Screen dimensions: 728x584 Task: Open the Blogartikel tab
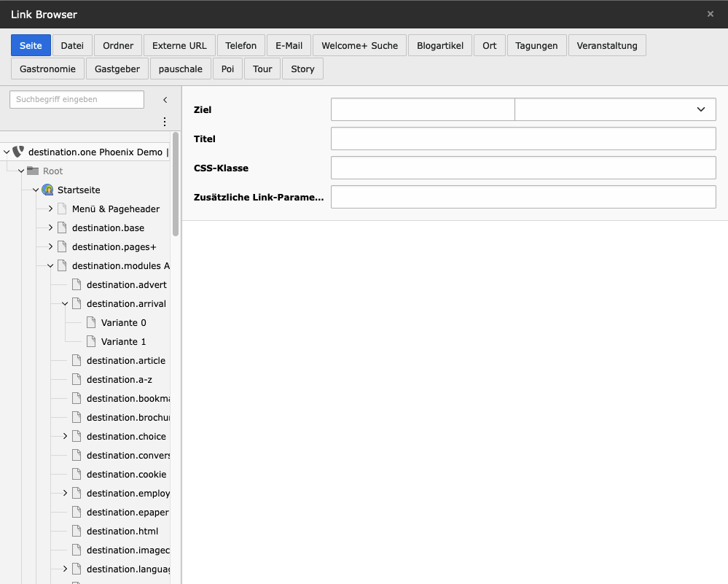(x=440, y=45)
